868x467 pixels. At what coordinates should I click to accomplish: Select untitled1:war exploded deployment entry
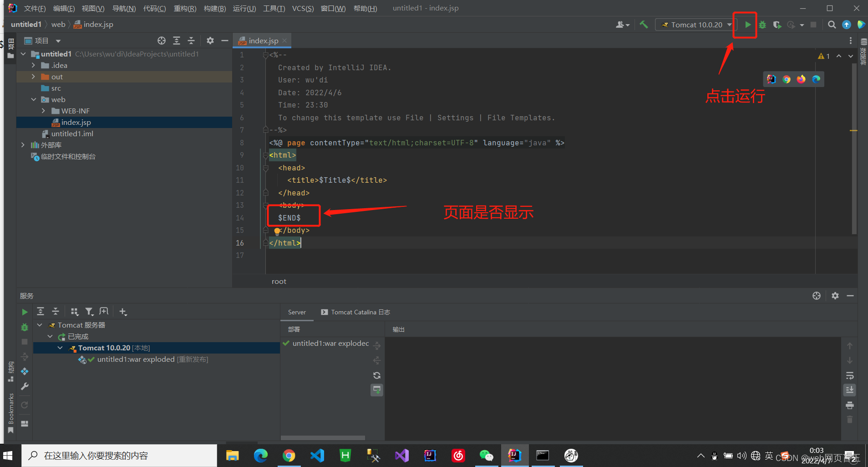pyautogui.click(x=331, y=344)
